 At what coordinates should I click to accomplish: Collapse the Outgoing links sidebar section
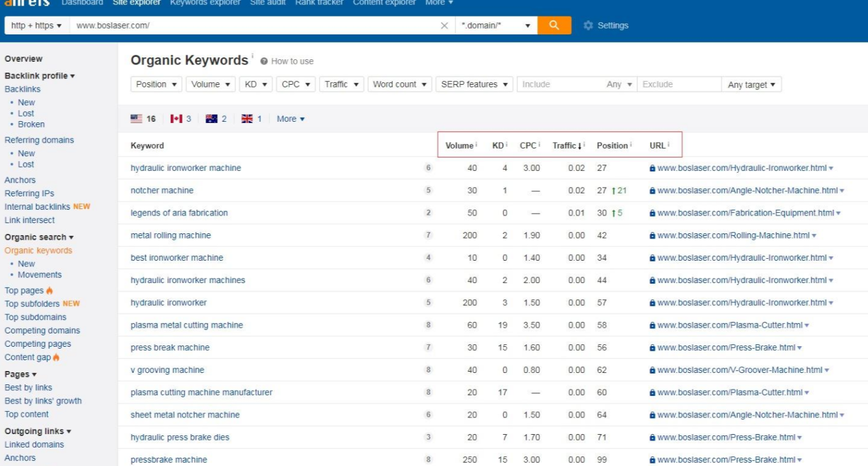point(38,432)
